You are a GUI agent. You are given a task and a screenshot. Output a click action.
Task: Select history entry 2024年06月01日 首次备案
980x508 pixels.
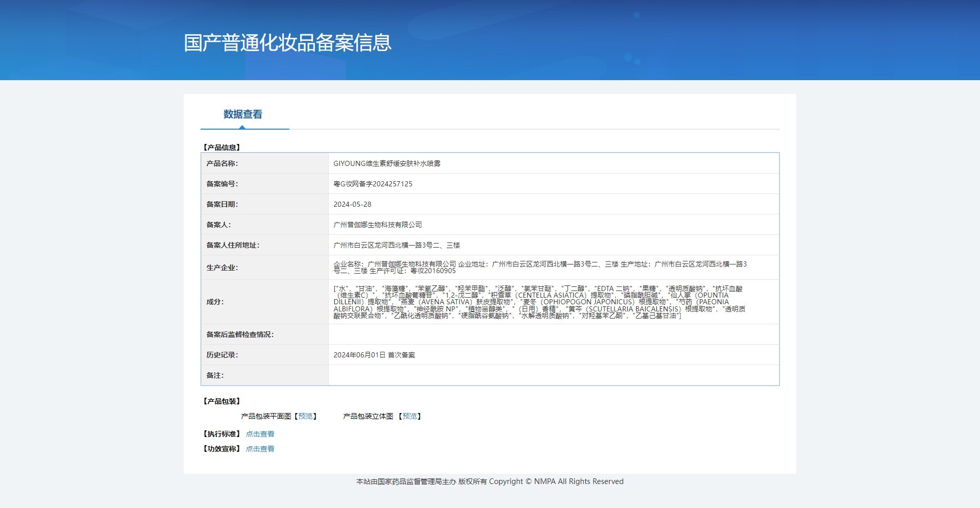(x=374, y=355)
